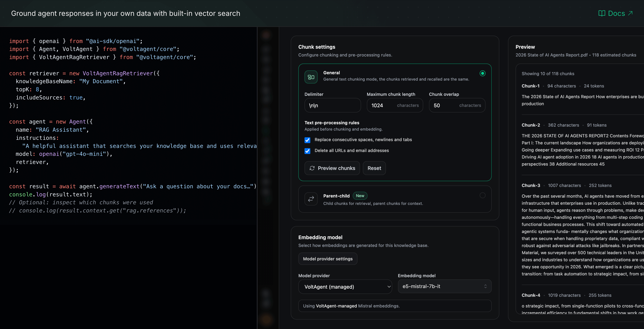Click the General chunking mode grid icon
Image resolution: width=644 pixels, height=329 pixels.
point(311,77)
